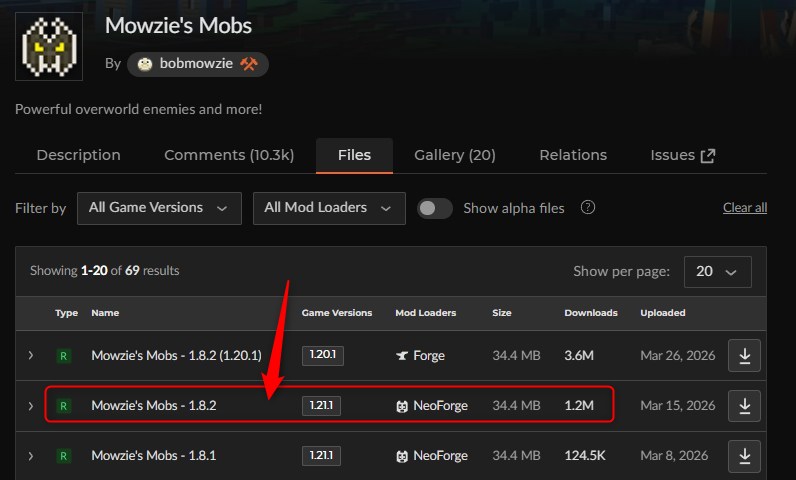
Task: Click the 124.5K downloads value
Action: tap(585, 456)
